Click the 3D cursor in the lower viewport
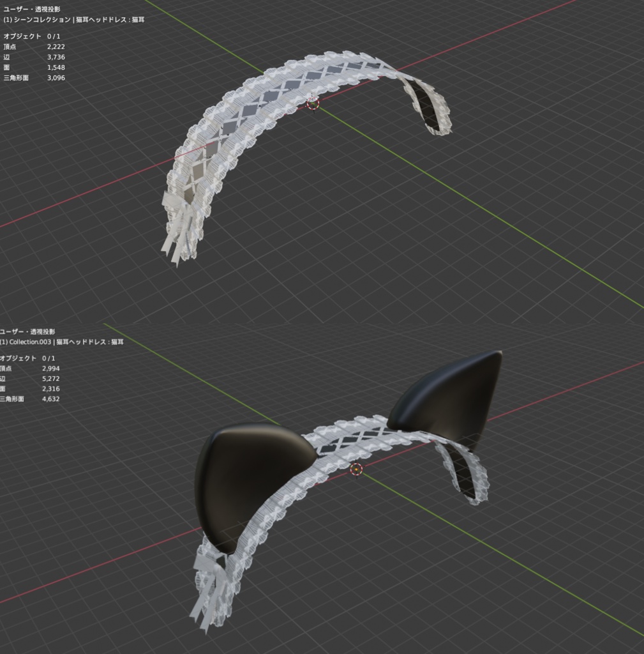Viewport: 644px width, 654px height. coord(357,469)
